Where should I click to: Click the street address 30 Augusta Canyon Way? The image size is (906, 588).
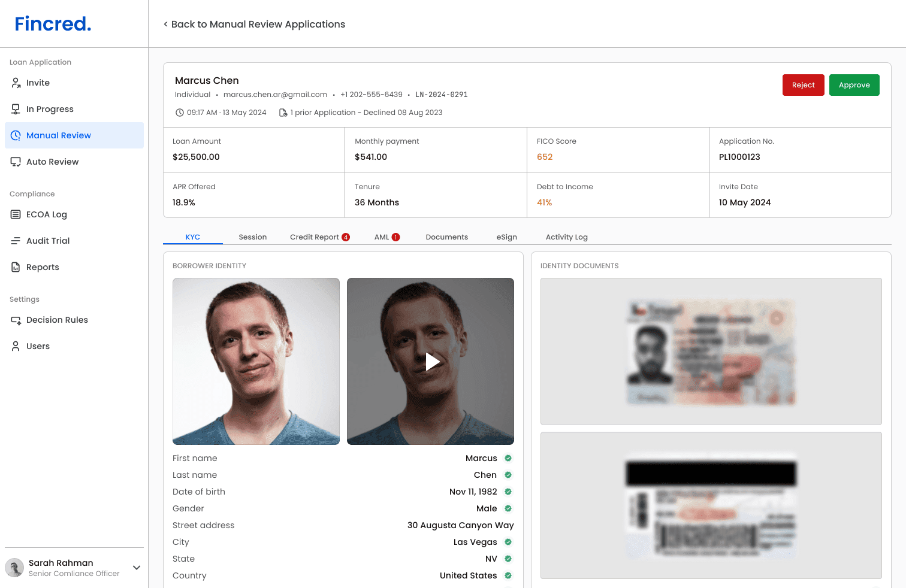tap(461, 525)
